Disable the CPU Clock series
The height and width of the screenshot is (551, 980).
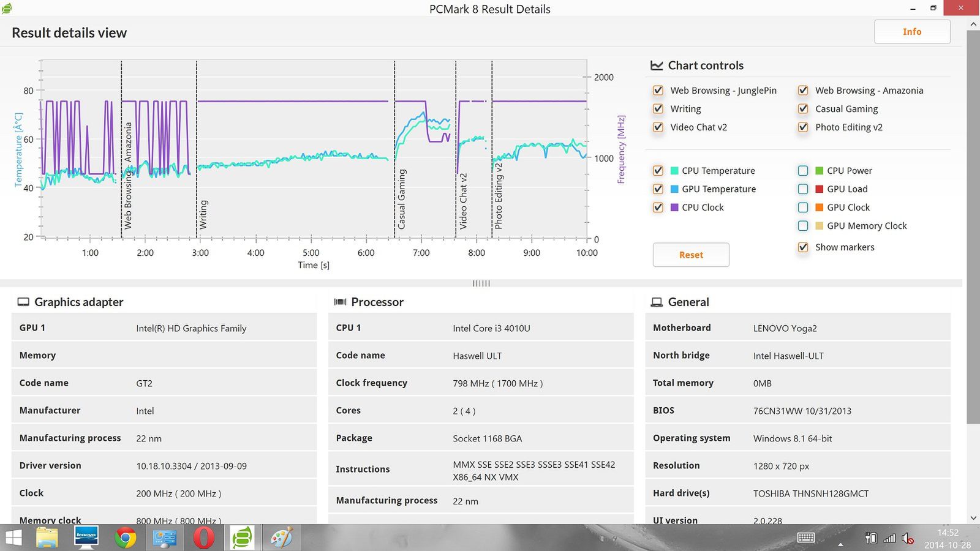click(658, 208)
